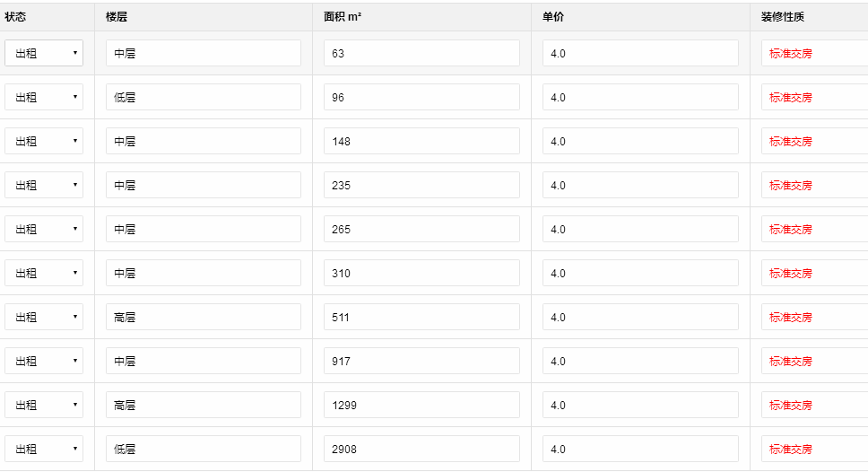Focus the area field containing 917
This screenshot has width=868, height=472.
click(421, 362)
